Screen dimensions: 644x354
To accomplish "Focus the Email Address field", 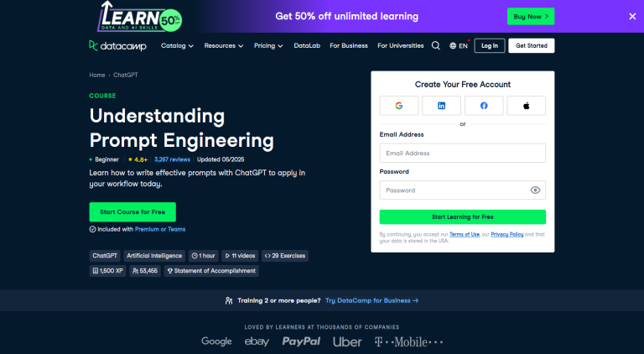I will 463,154.
